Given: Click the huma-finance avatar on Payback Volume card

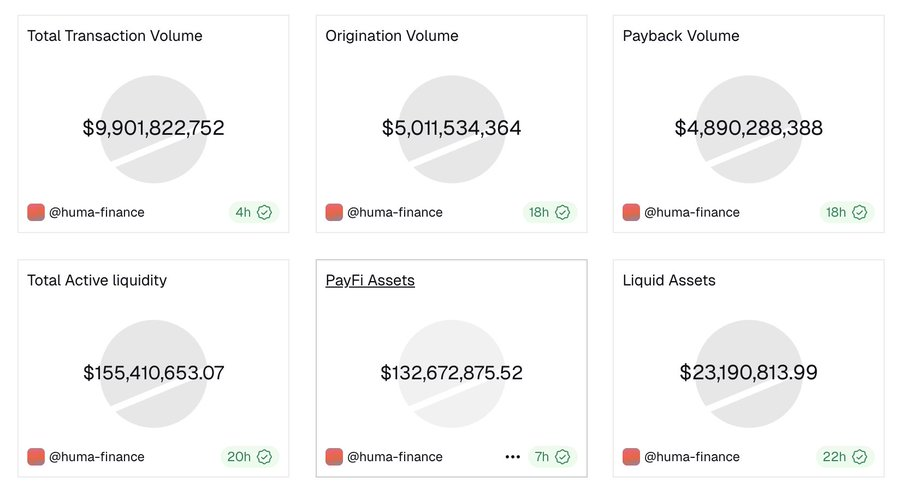Looking at the screenshot, I should click(x=631, y=212).
